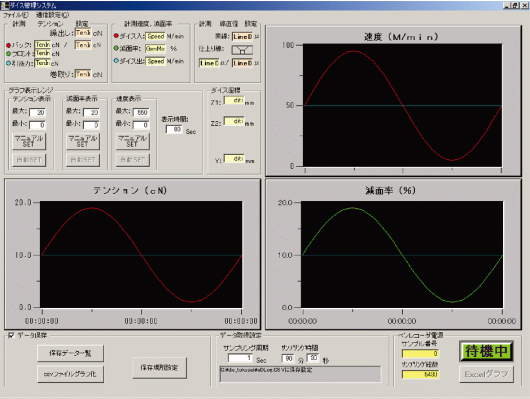The height and width of the screenshot is (399, 530).
Task: Click the save path text box
Action: pyautogui.click(x=300, y=374)
